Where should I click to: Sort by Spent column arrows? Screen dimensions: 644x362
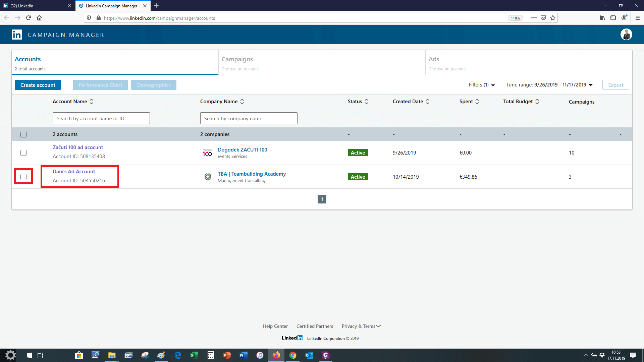[477, 102]
